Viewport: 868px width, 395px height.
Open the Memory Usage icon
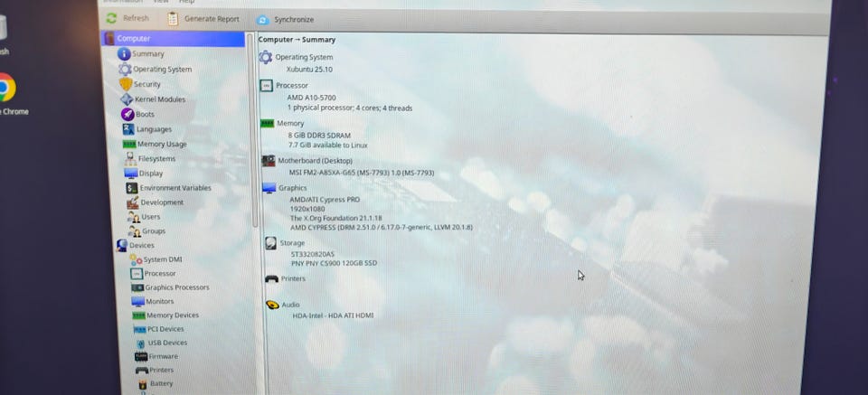coord(129,144)
